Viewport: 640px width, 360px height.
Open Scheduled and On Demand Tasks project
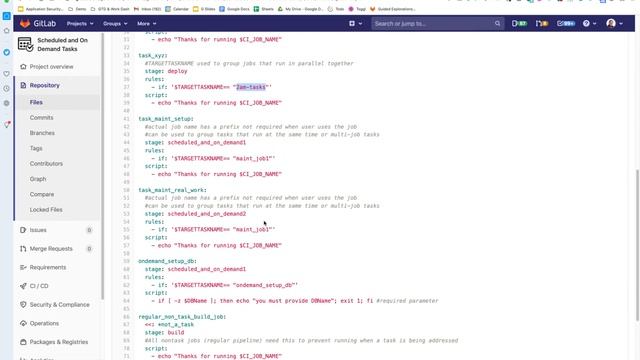click(x=62, y=44)
